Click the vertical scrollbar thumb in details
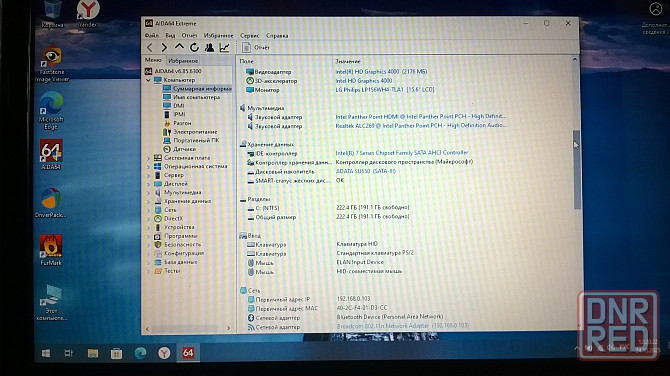 [576, 169]
